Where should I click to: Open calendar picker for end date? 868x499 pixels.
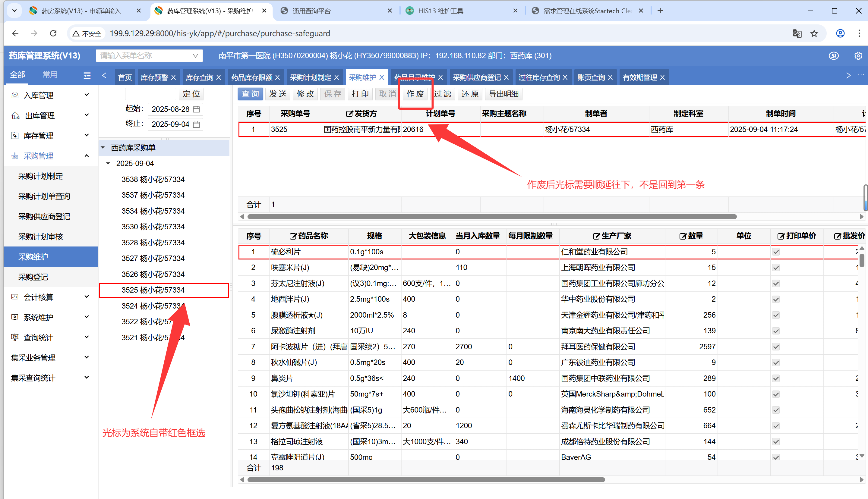[197, 124]
